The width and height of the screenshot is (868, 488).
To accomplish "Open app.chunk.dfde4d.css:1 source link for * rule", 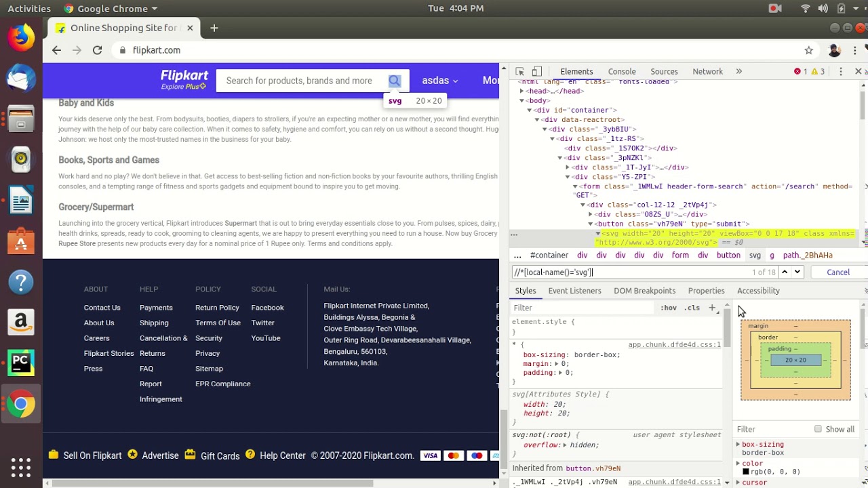I will click(674, 345).
